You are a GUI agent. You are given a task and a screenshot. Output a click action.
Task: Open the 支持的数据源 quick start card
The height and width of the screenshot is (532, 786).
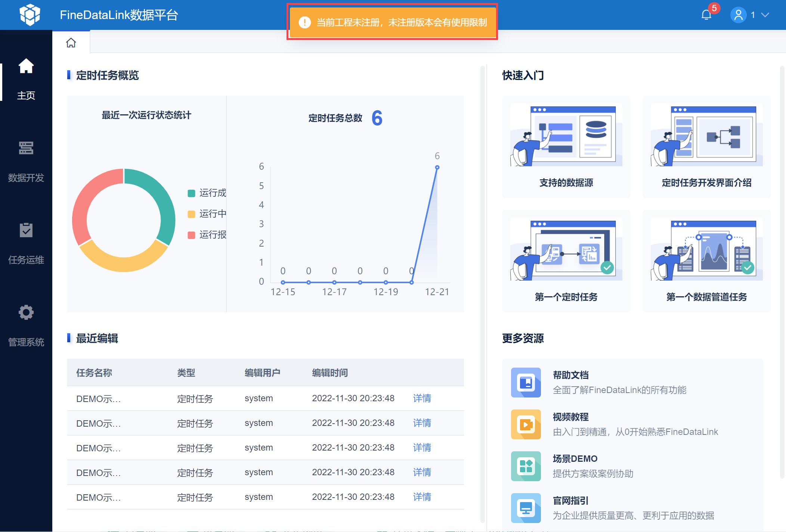coord(566,146)
